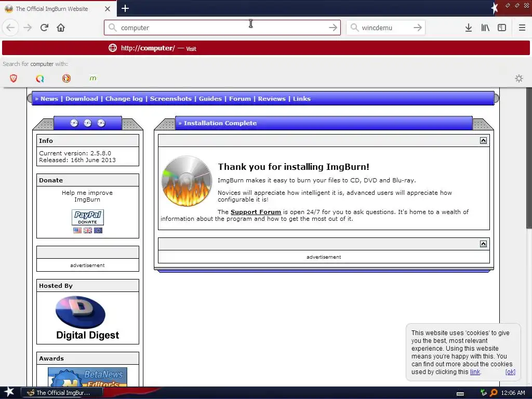Collapse the advertisement panel in main content
The image size is (532, 399).
click(x=483, y=244)
